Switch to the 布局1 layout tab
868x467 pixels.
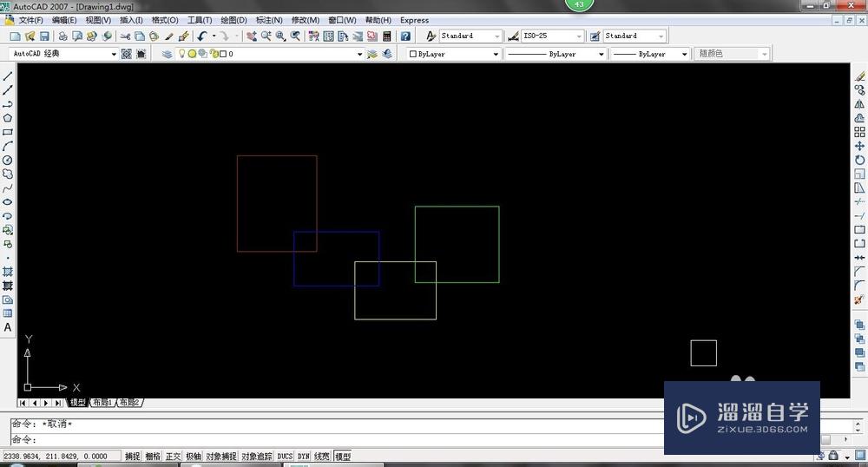click(x=102, y=402)
